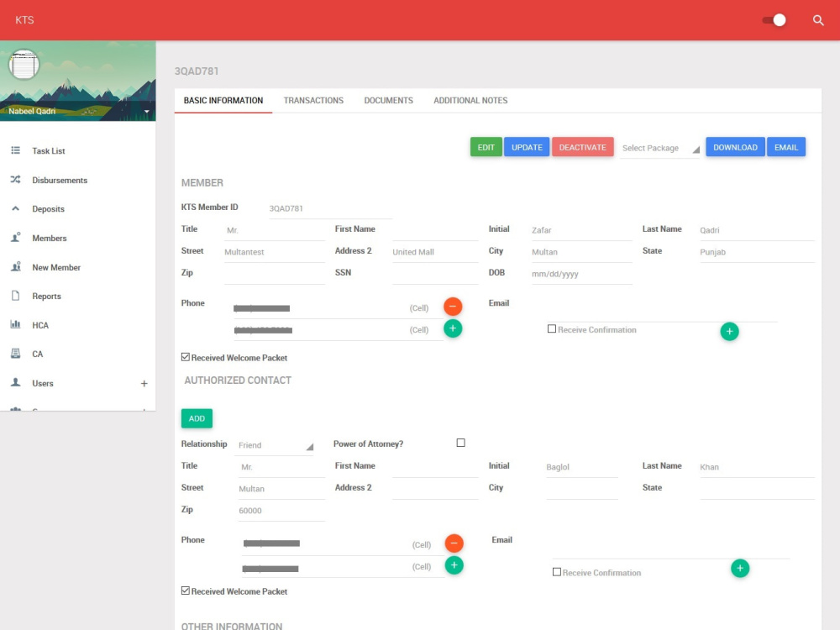
Task: Click the Download button
Action: click(735, 147)
